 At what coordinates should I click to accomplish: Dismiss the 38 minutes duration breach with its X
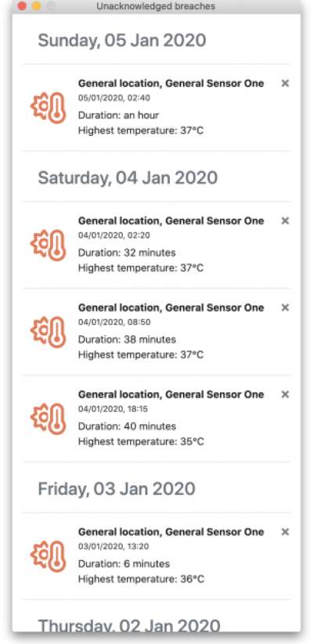(x=285, y=308)
